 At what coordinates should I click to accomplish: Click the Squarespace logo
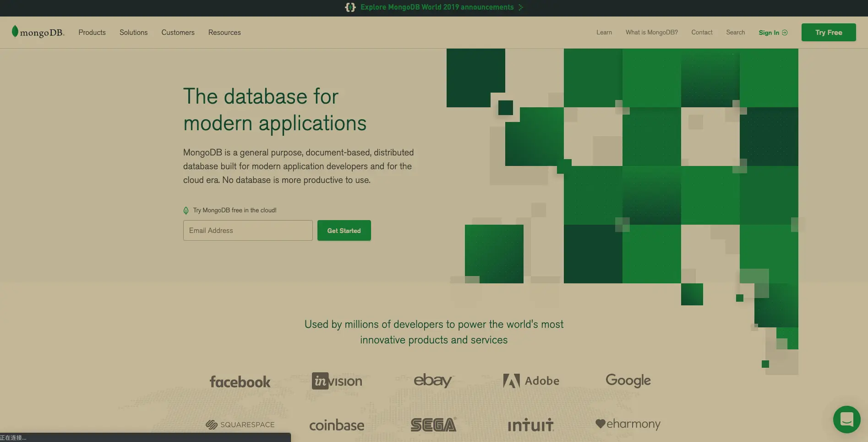pyautogui.click(x=240, y=425)
